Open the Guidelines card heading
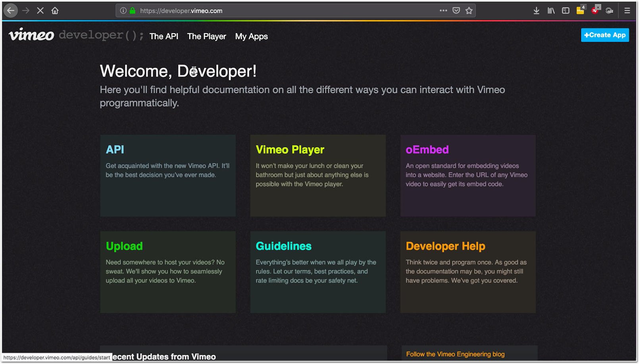The height and width of the screenshot is (364, 639). 284,246
